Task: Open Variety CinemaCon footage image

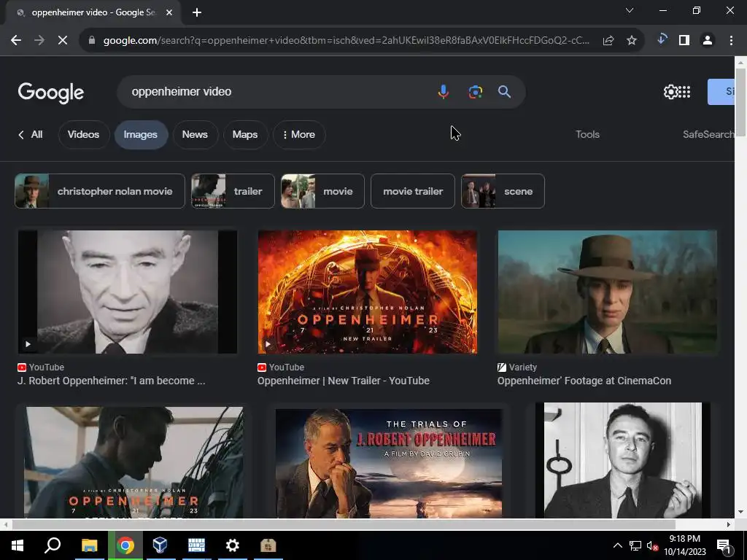Action: (608, 292)
